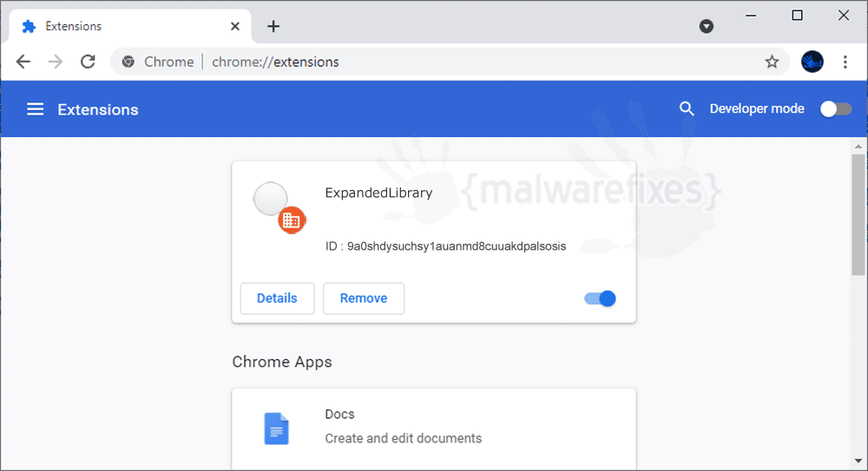
Task: Click the extension ID text 9a0shdysuchsy1auanmd8cuuakdpalsosis
Action: 457,246
